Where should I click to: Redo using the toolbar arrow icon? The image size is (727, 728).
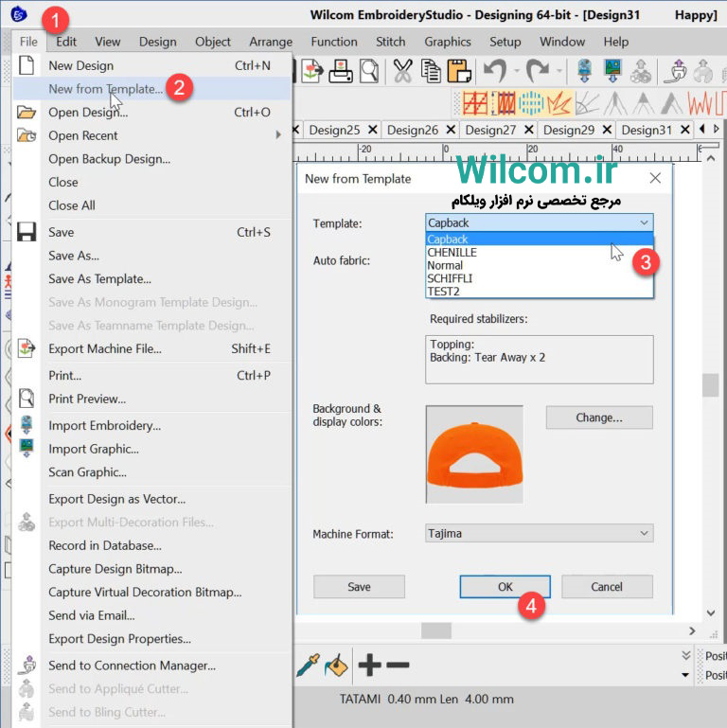pos(538,71)
